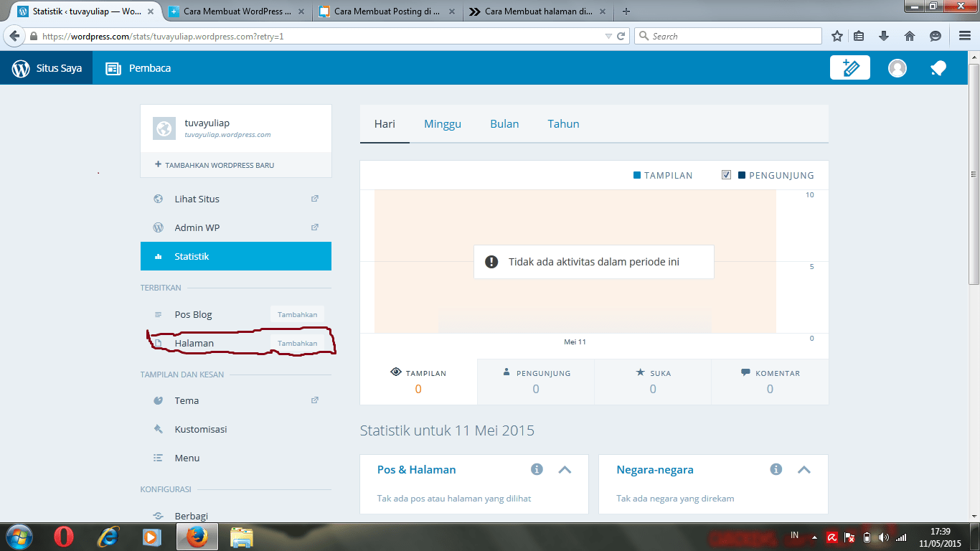Switch to the Minggu tab

point(443,123)
